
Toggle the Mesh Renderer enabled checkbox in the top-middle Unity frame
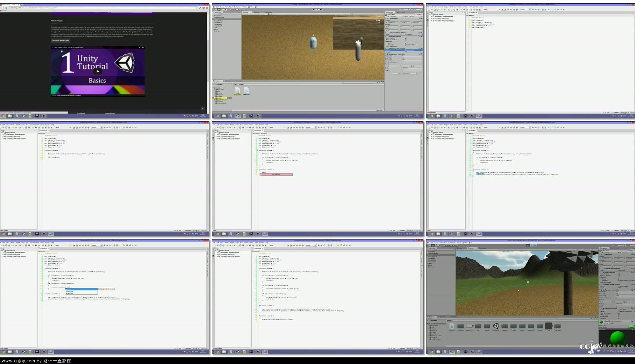pyautogui.click(x=389, y=37)
